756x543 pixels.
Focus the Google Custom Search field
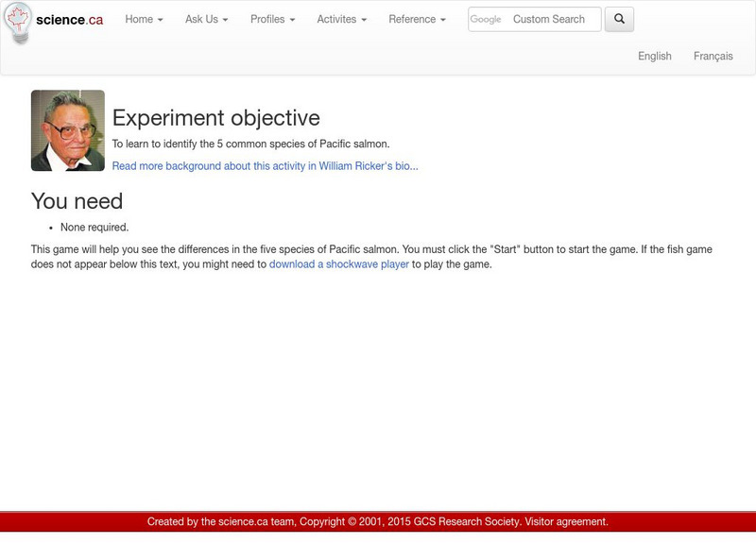(x=550, y=19)
